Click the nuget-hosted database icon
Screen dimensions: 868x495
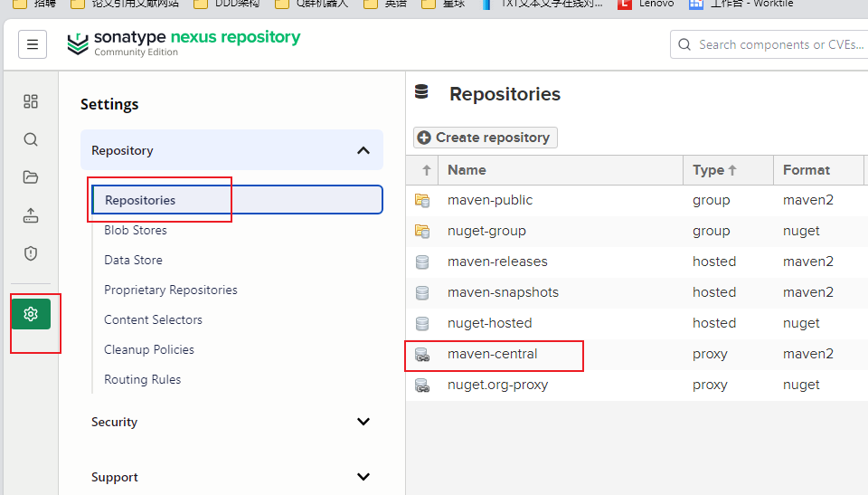click(422, 323)
